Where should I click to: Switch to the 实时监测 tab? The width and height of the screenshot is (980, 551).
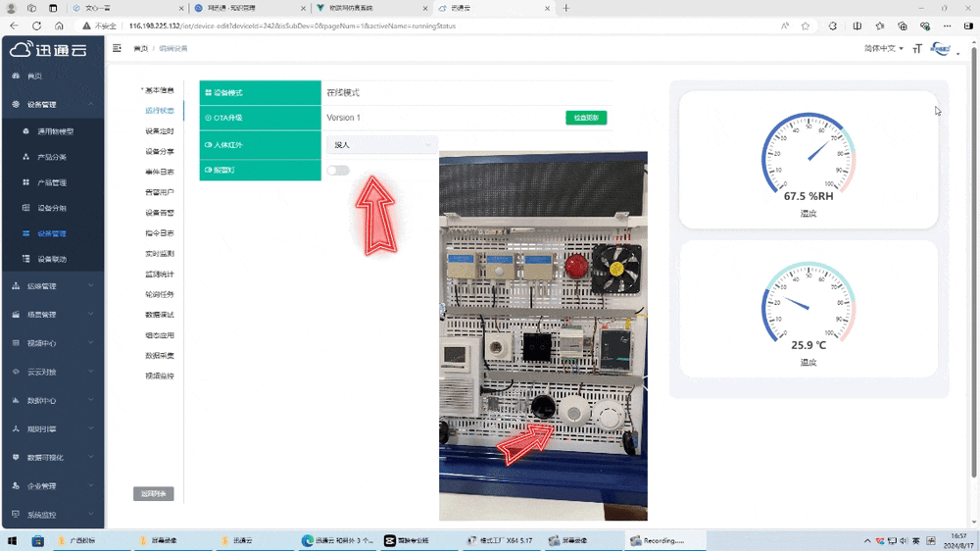tap(159, 254)
